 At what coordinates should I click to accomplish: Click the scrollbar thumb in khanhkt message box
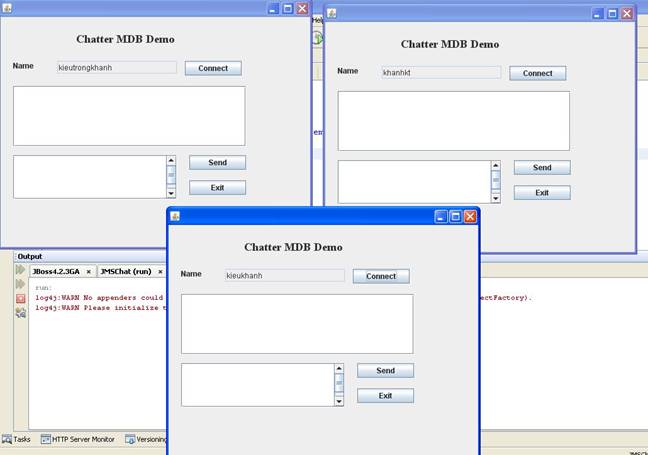496,180
